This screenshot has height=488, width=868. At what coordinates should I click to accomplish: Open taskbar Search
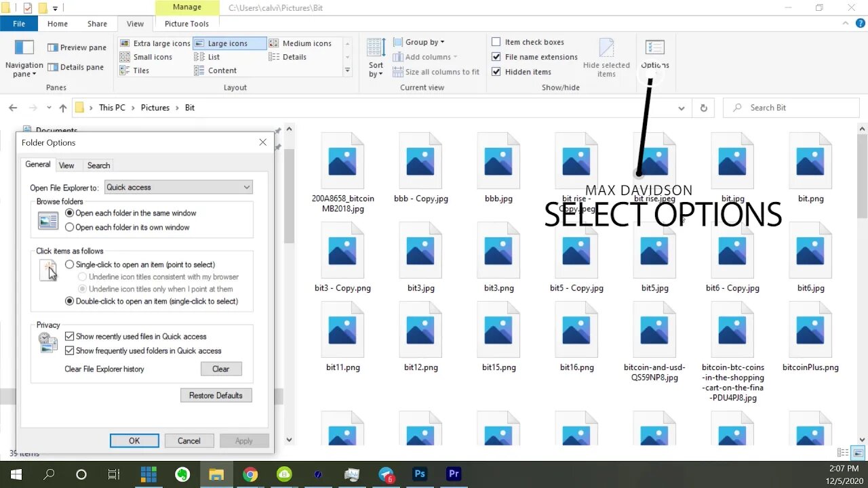pyautogui.click(x=49, y=474)
